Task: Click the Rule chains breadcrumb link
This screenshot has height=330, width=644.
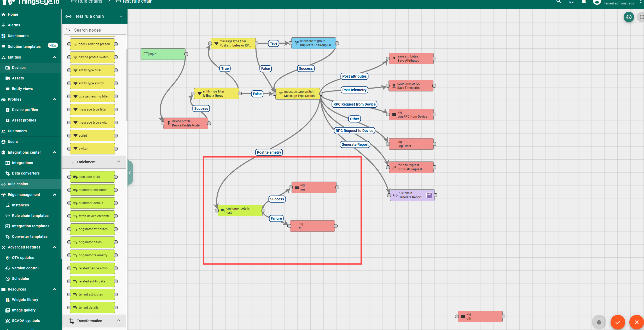Action: click(x=90, y=2)
